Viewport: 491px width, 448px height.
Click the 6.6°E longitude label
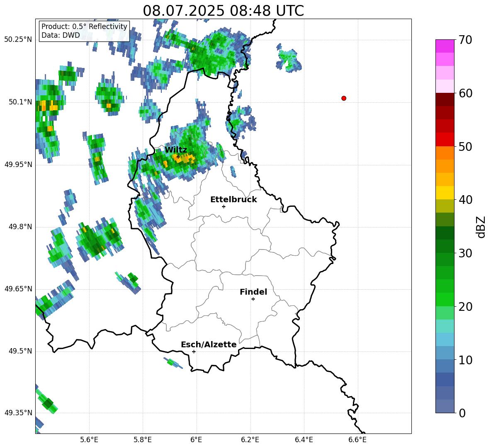[357, 440]
